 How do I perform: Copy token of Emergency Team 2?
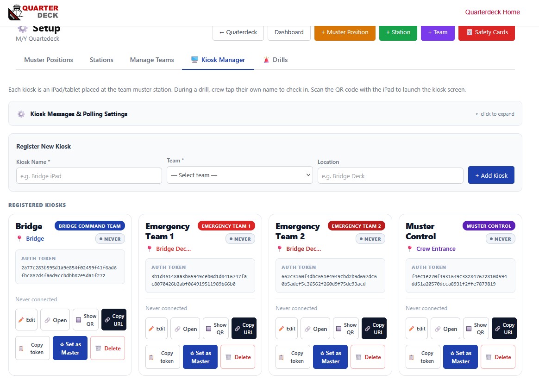[293, 357]
